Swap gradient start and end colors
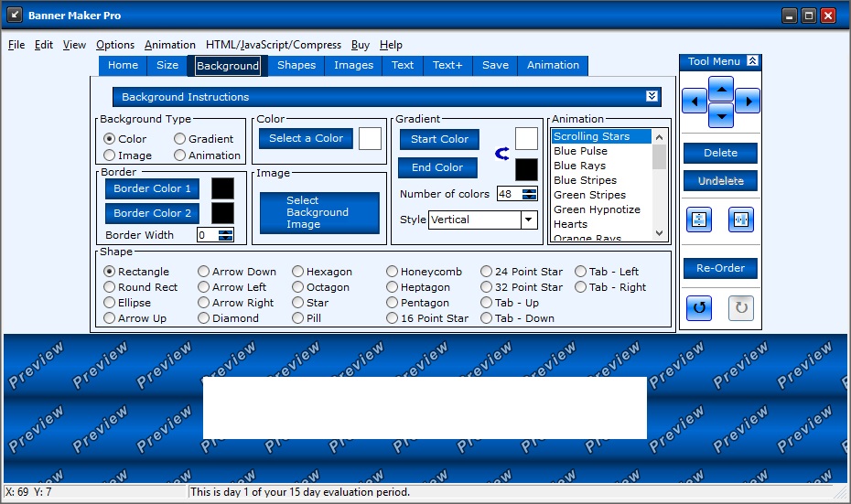The image size is (851, 504). point(502,154)
